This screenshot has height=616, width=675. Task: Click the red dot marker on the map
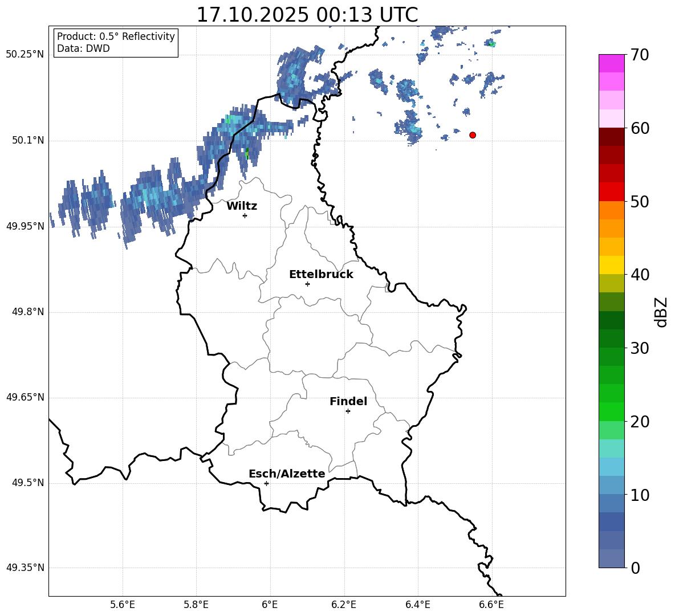tap(473, 135)
